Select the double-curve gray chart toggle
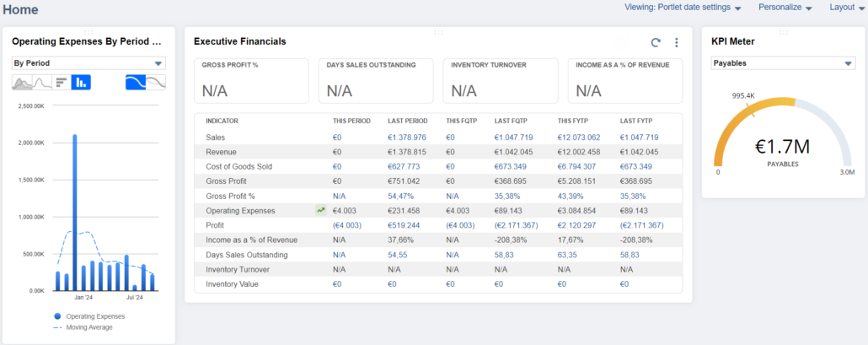This screenshot has height=345, width=868. [x=156, y=83]
